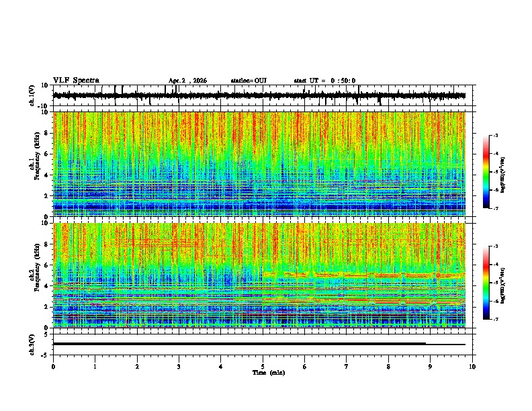Click the "8" kHz tick on ch.2 frequency axis
The image size is (532, 411).
(x=46, y=244)
